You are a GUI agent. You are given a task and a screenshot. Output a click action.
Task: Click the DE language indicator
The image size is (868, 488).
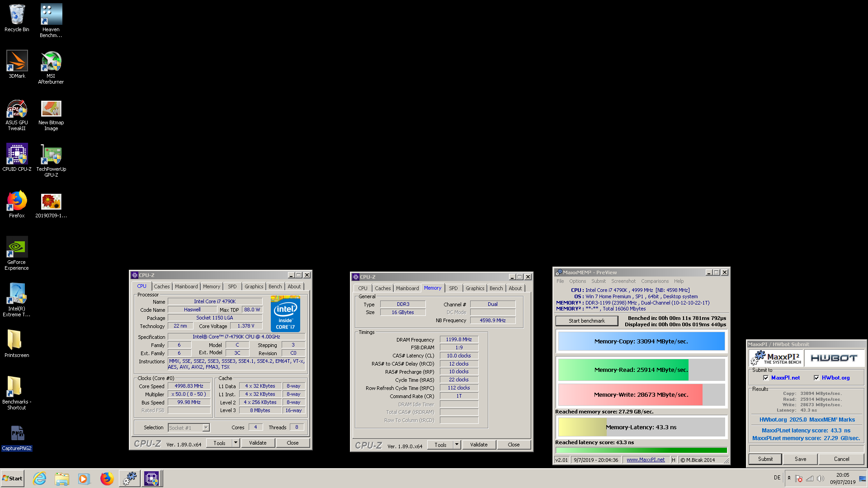(x=777, y=478)
